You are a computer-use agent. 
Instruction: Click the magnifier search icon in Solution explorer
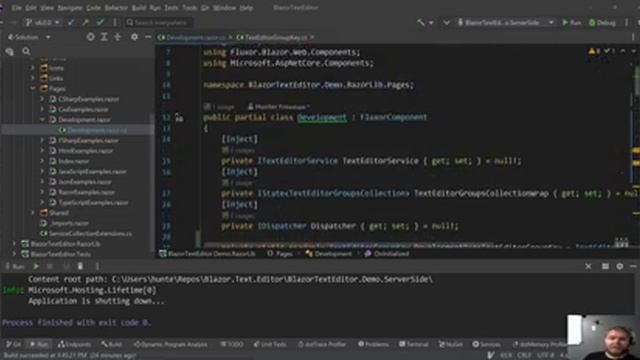point(26,51)
